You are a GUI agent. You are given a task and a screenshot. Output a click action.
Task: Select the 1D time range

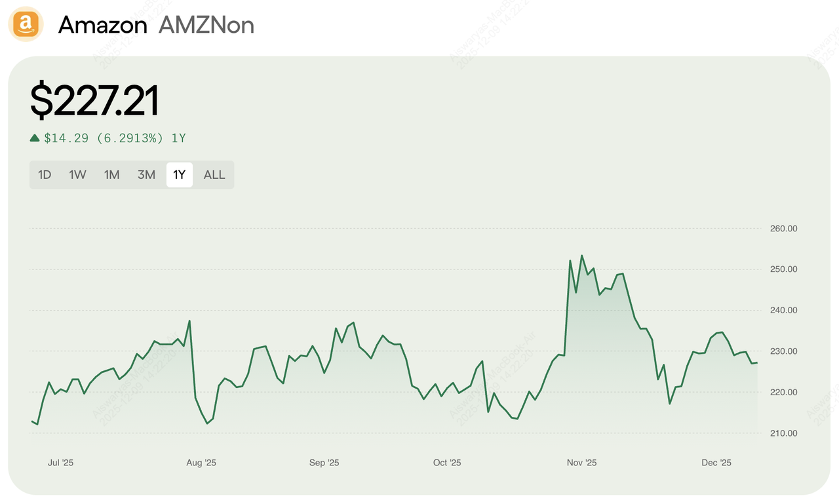(x=45, y=175)
